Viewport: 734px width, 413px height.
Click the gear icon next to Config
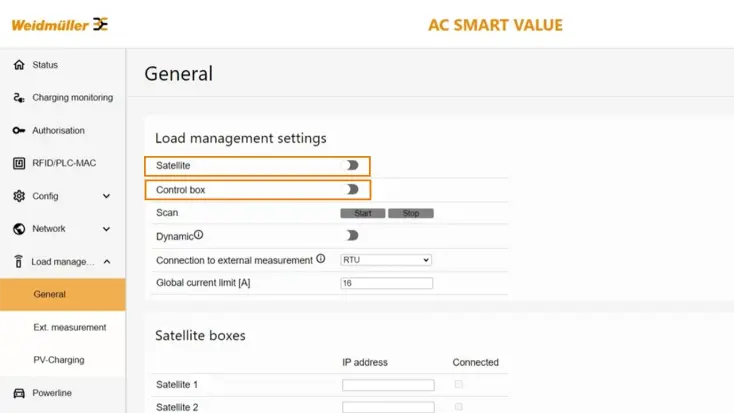pyautogui.click(x=19, y=196)
